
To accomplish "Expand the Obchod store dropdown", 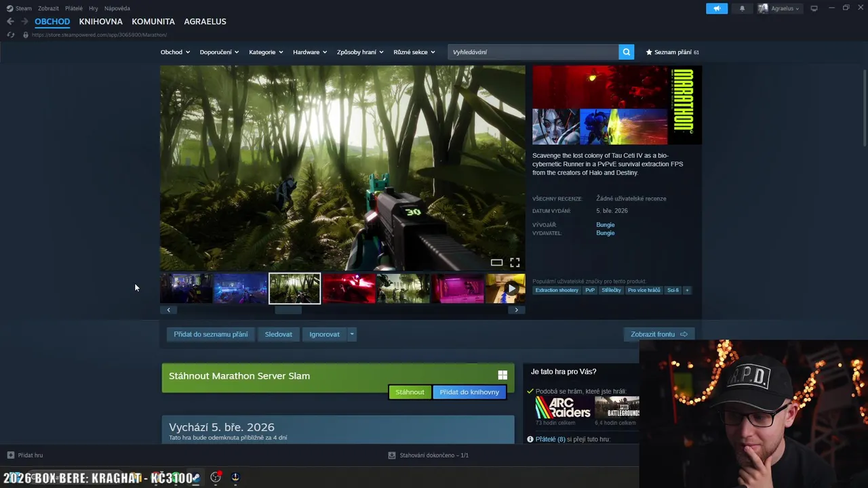I will click(x=175, y=52).
